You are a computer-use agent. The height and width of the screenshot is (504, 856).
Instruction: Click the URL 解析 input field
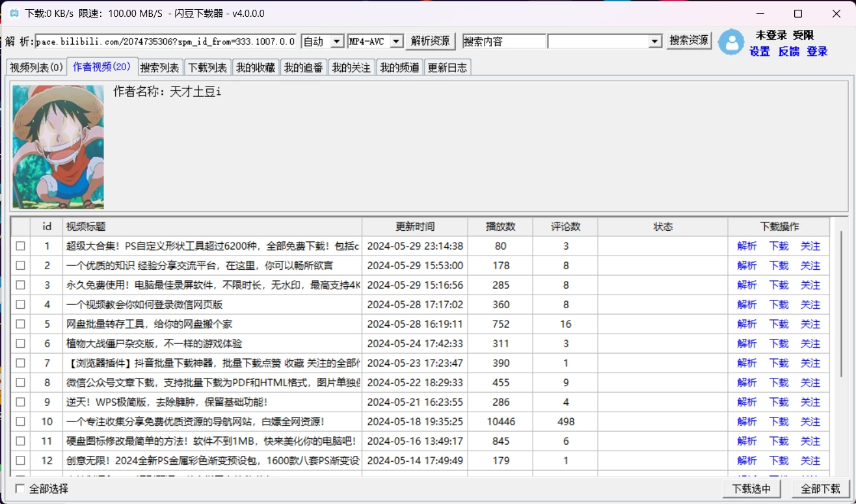point(166,42)
